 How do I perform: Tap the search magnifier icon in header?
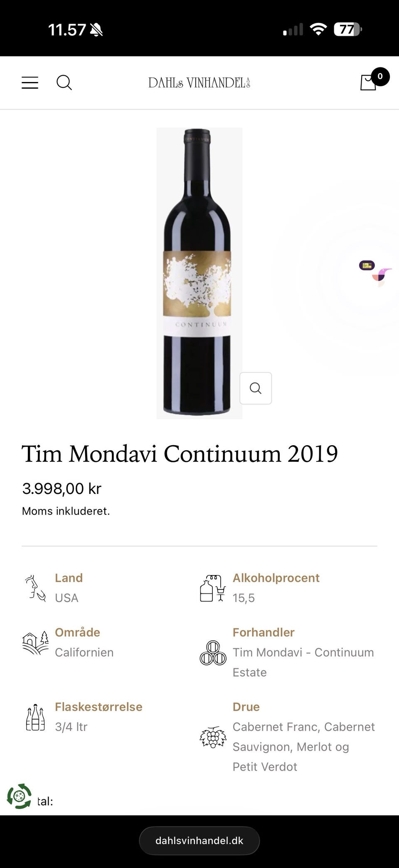[x=64, y=83]
